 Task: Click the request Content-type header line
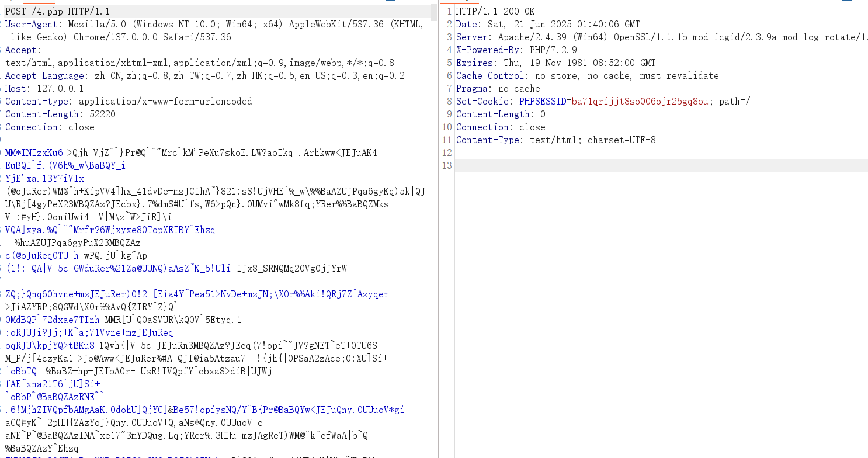[129, 102]
